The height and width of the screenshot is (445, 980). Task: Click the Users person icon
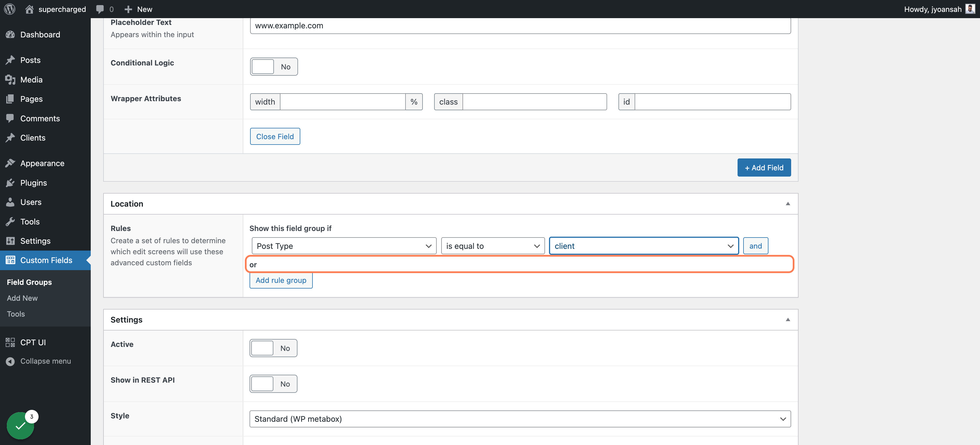10,202
